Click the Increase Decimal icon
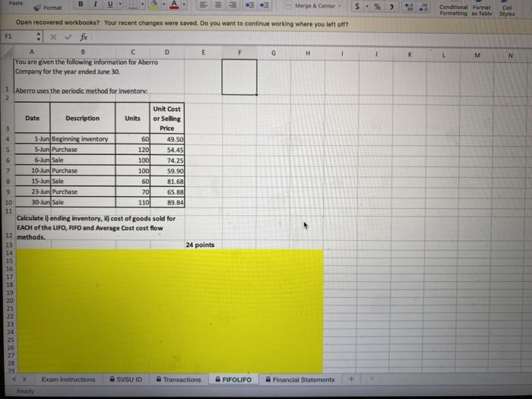This screenshot has height=399, width=532. [409, 7]
